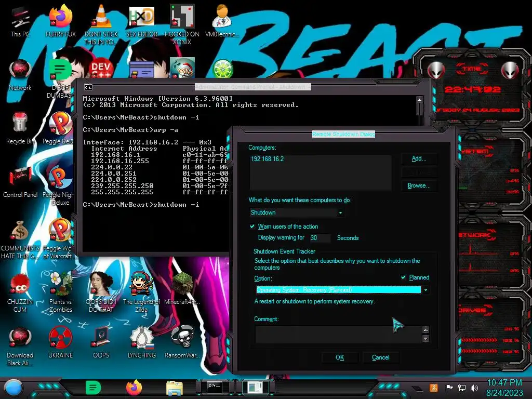Open the Recycle Bin desktop icon
Image resolution: width=532 pixels, height=399 pixels.
click(20, 128)
